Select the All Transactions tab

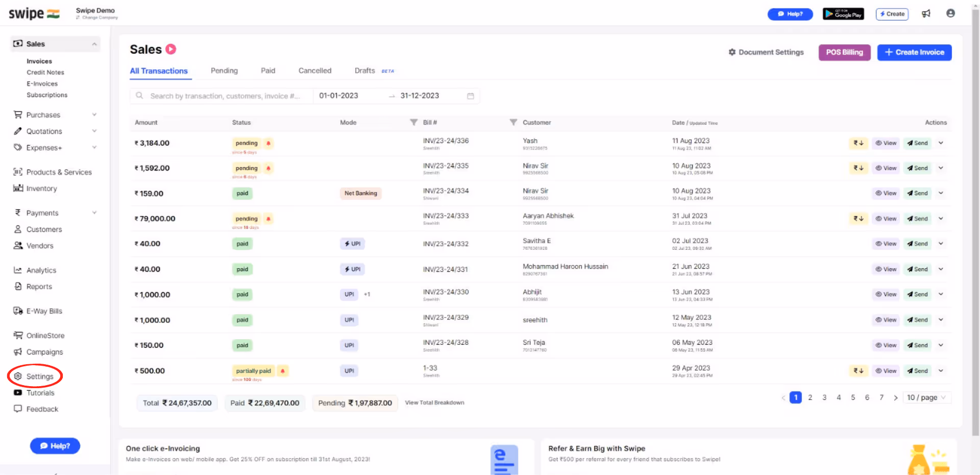point(159,70)
